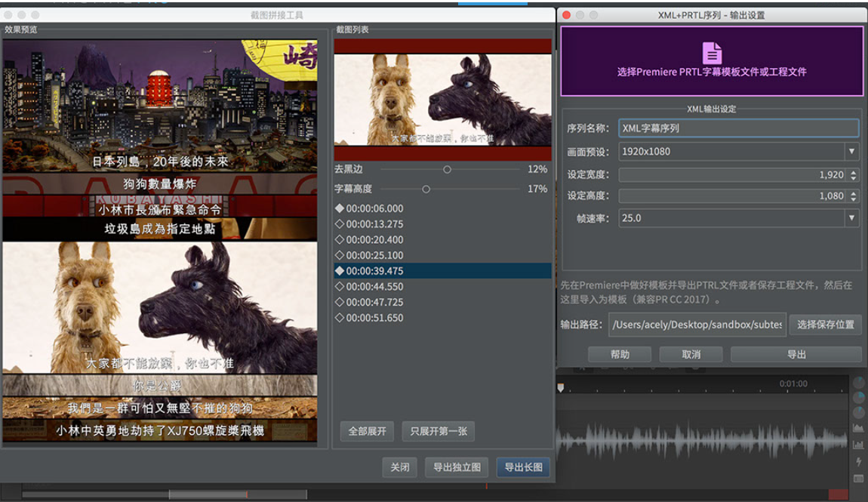Toggle the diamond next to 00:00:51.650
Viewport: 868px width, 502px height.
click(x=341, y=318)
